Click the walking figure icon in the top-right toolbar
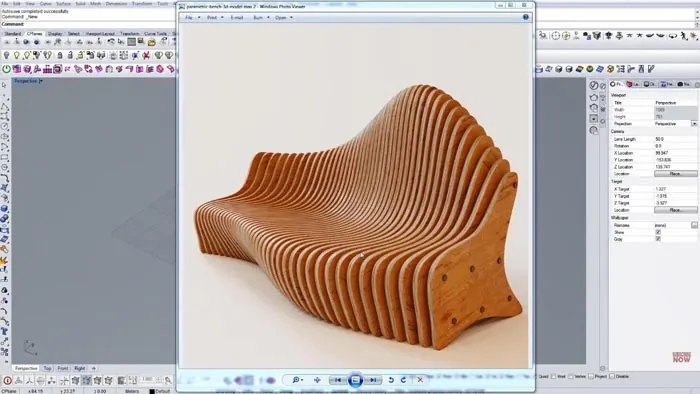The image size is (700, 394). [683, 36]
